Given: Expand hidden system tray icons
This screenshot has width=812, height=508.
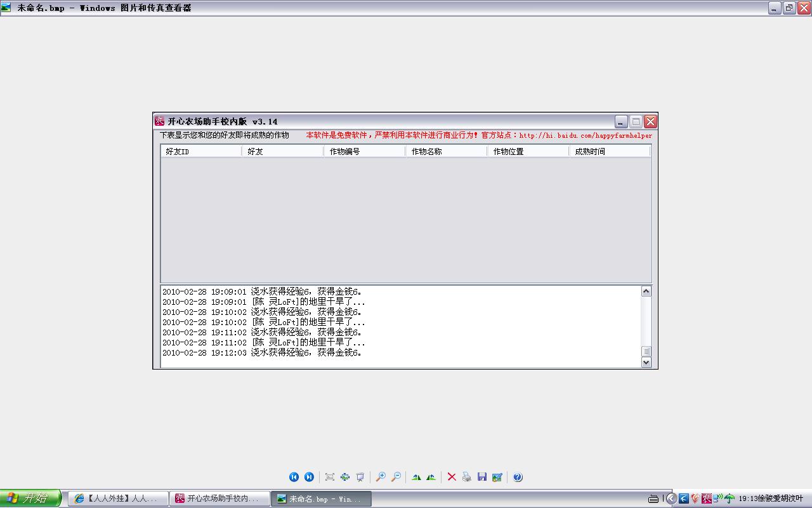Looking at the screenshot, I should (x=671, y=498).
